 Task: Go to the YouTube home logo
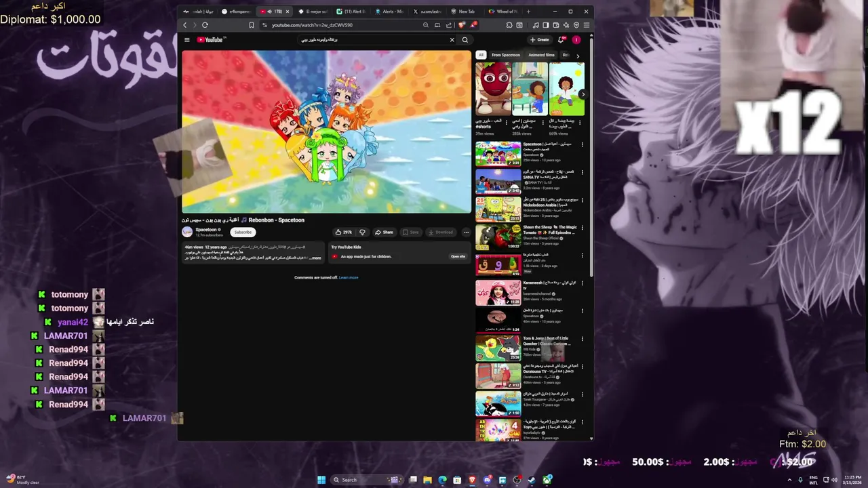pos(210,39)
